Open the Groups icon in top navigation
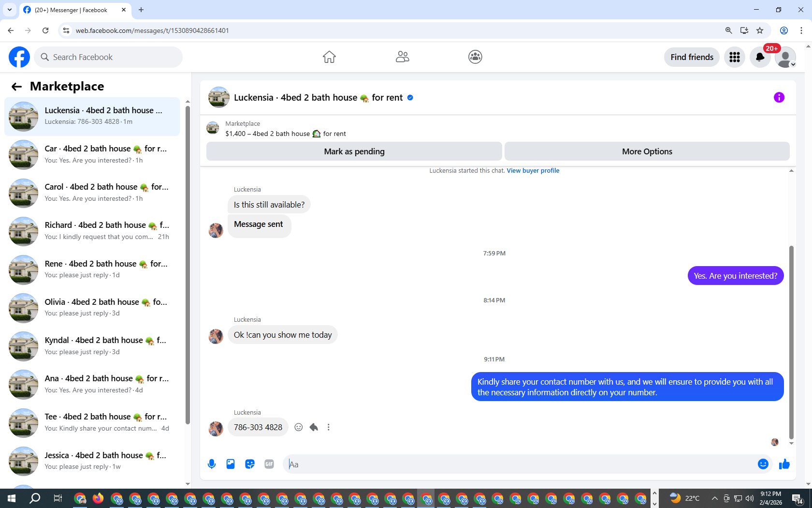 (475, 57)
